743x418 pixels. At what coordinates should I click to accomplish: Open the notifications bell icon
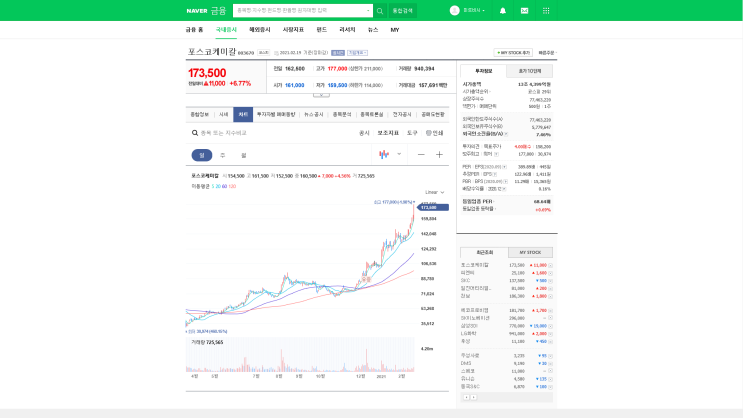[x=503, y=10]
